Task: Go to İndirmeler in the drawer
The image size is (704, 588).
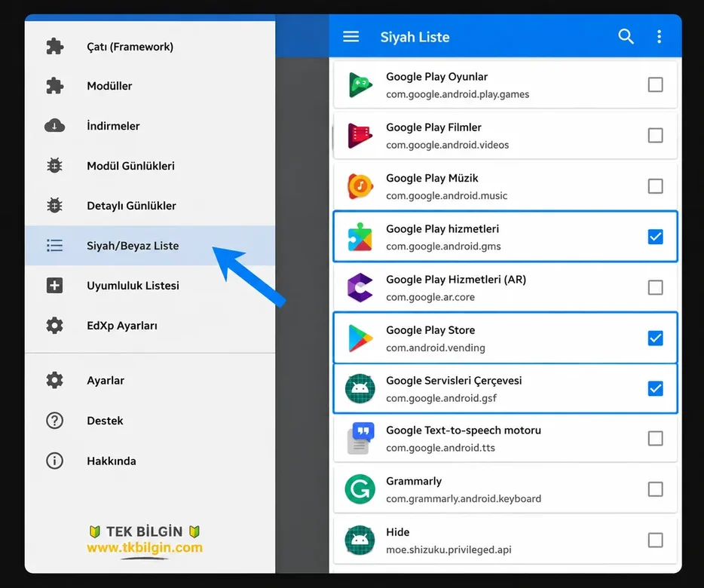Action: pos(150,126)
